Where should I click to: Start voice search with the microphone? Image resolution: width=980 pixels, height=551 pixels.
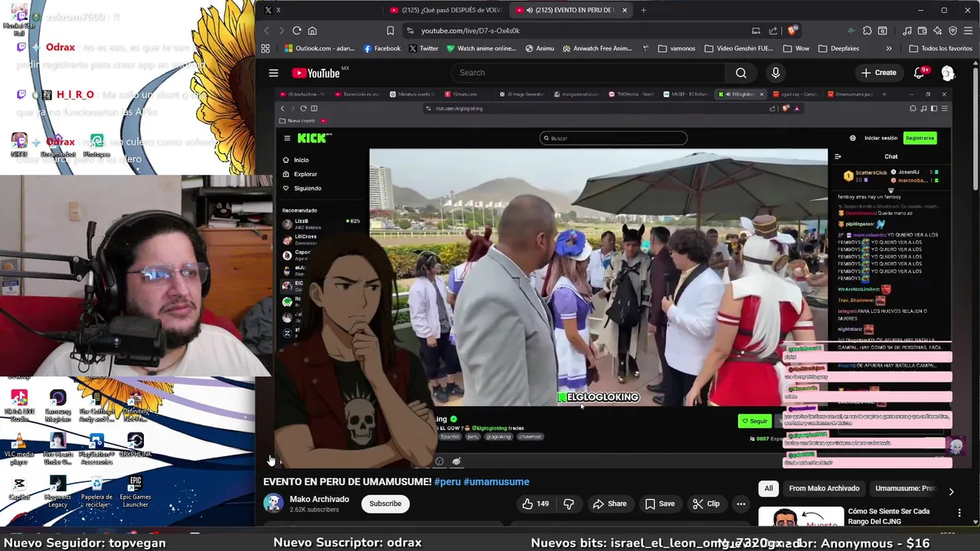776,73
